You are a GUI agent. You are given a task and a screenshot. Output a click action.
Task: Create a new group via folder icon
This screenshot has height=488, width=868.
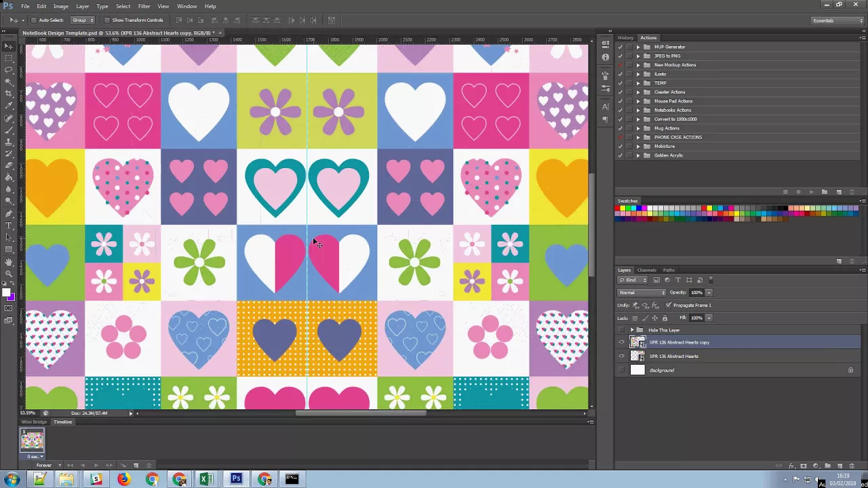tap(827, 466)
